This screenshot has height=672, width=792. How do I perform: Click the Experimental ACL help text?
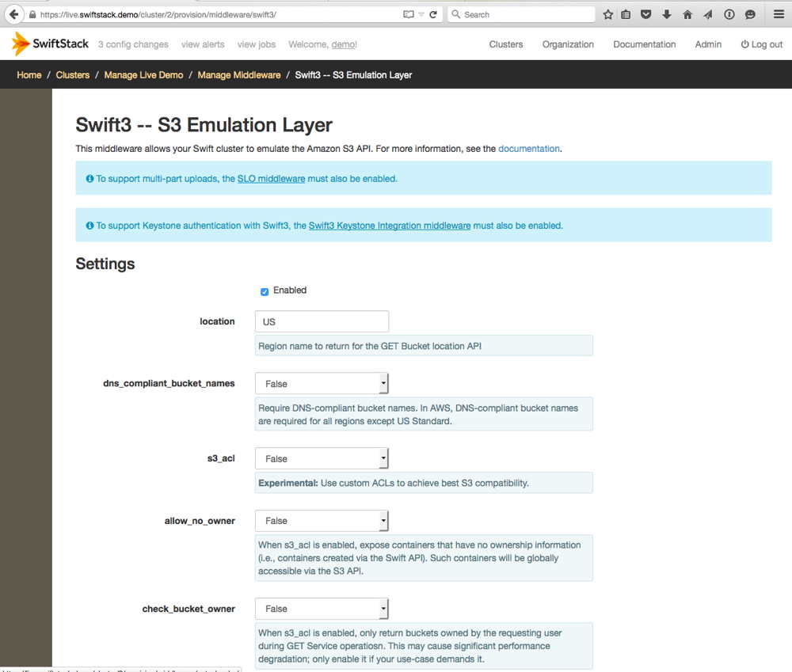click(x=394, y=483)
